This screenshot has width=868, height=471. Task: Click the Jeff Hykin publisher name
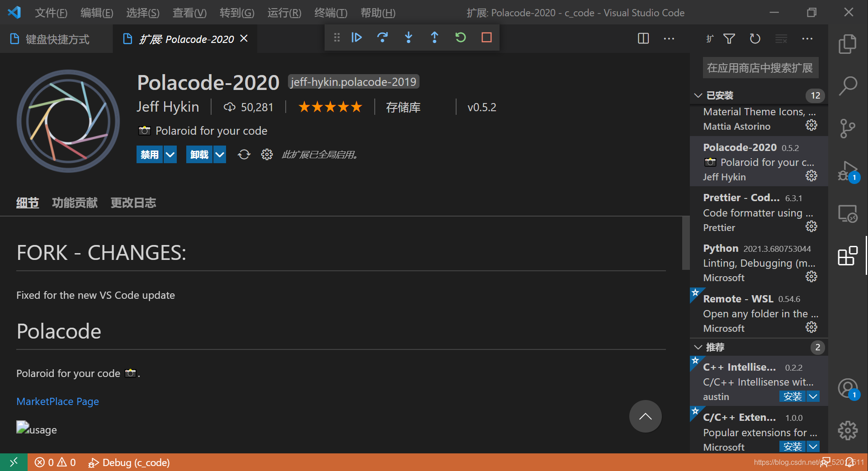coord(168,107)
